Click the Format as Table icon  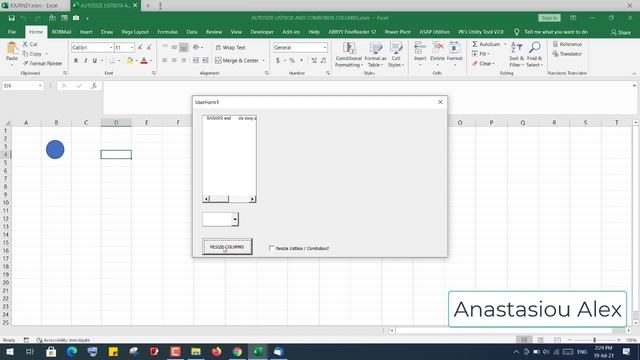[x=375, y=49]
